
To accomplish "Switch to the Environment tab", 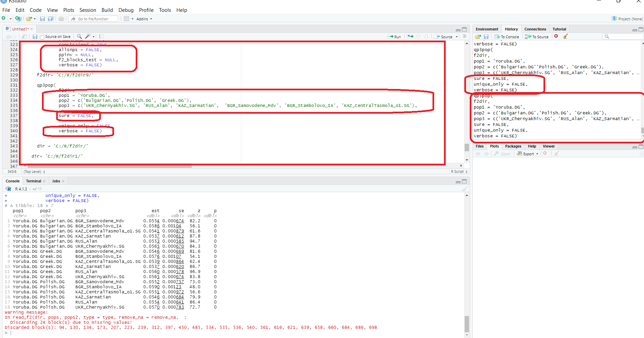I will [487, 29].
